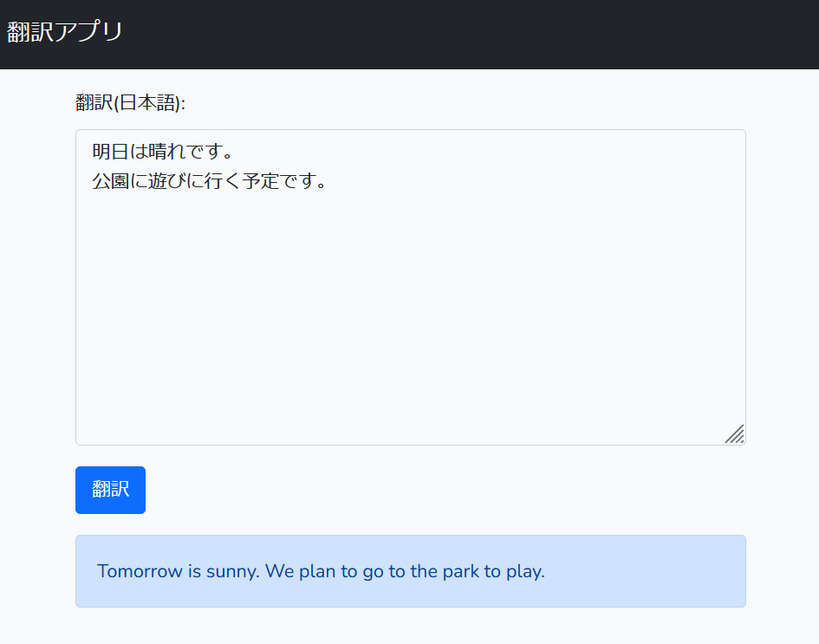Place cursor in line 明日は晴れです。
Screen dimensions: 819x644
pos(162,152)
